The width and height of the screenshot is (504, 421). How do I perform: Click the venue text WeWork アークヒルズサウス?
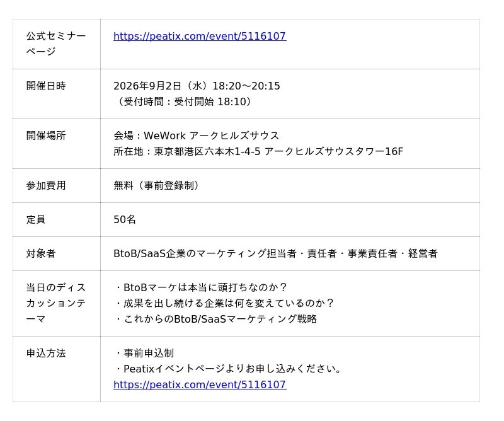[197, 136]
